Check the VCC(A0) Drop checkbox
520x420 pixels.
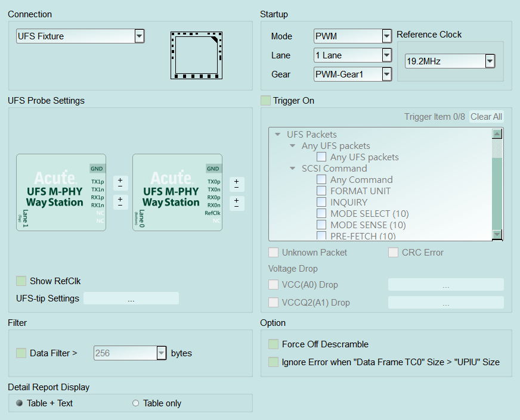pos(274,285)
